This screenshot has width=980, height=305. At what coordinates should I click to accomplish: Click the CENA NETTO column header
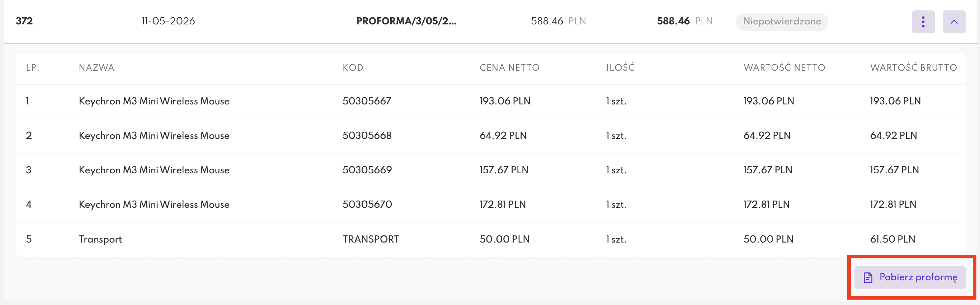(x=509, y=68)
